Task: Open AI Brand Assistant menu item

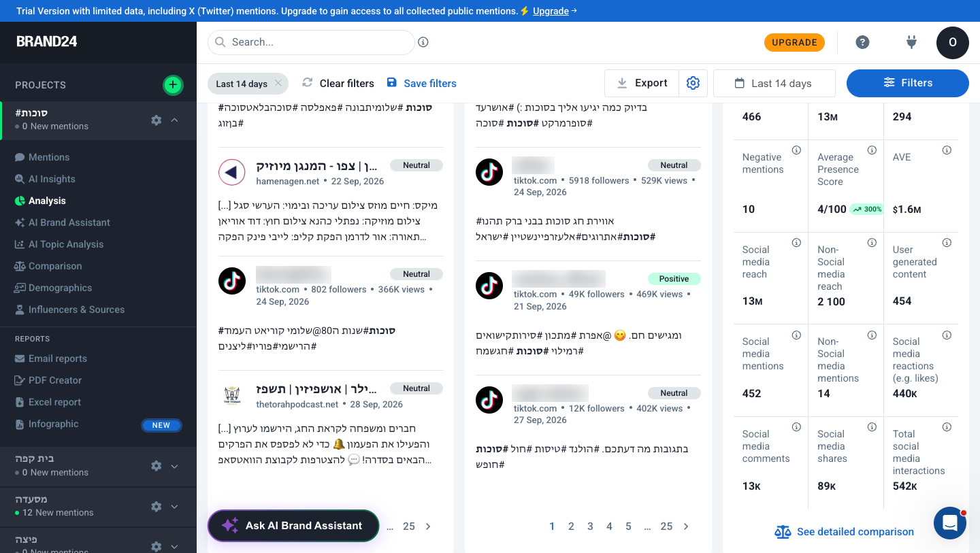Action: (x=69, y=222)
